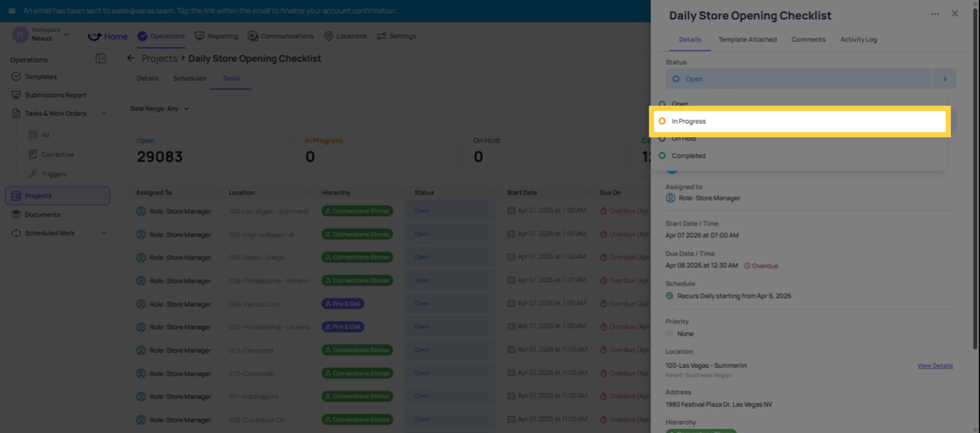Image resolution: width=980 pixels, height=433 pixels.
Task: Select the Tasks tab
Action: click(x=231, y=79)
